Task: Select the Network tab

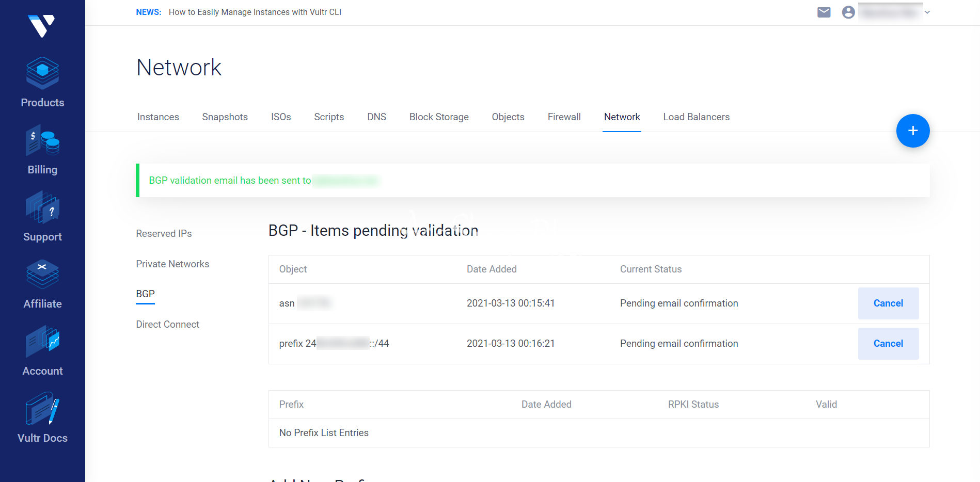Action: (622, 117)
